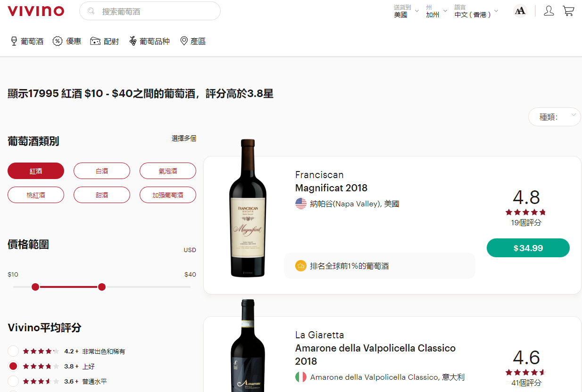Click the gold star badge for top 1% ranking
The image size is (582, 392).
coord(301,266)
